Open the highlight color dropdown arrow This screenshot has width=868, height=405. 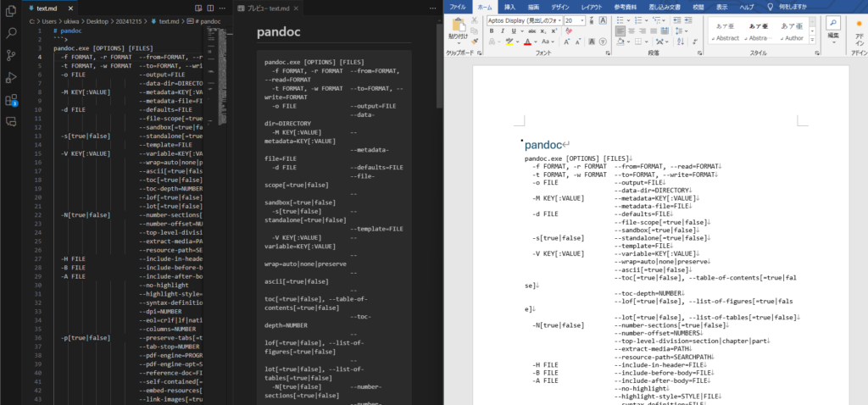pos(518,42)
